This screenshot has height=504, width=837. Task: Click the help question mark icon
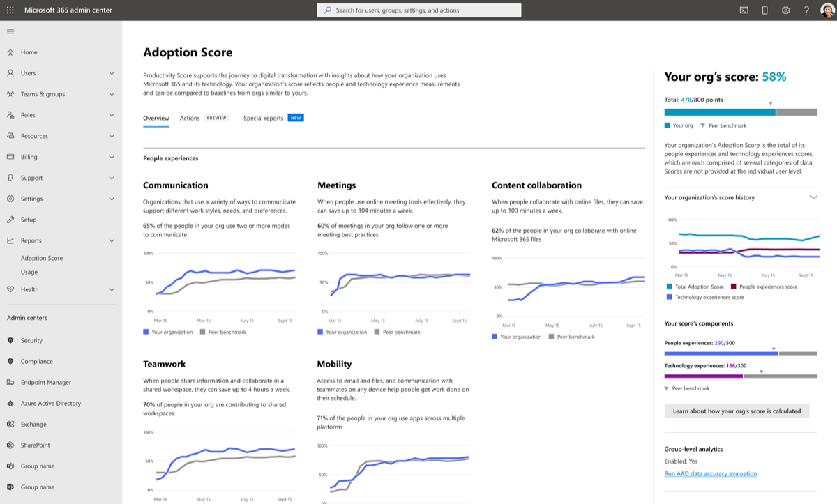(808, 10)
